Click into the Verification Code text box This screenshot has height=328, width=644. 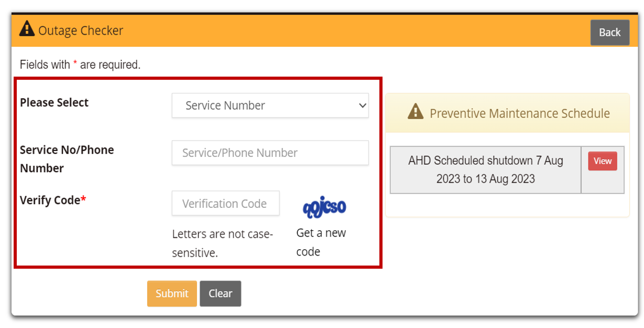coord(225,204)
